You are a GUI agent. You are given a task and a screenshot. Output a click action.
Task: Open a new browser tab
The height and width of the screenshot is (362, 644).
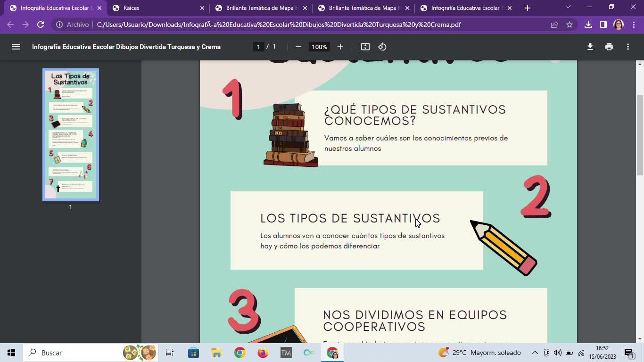point(528,8)
